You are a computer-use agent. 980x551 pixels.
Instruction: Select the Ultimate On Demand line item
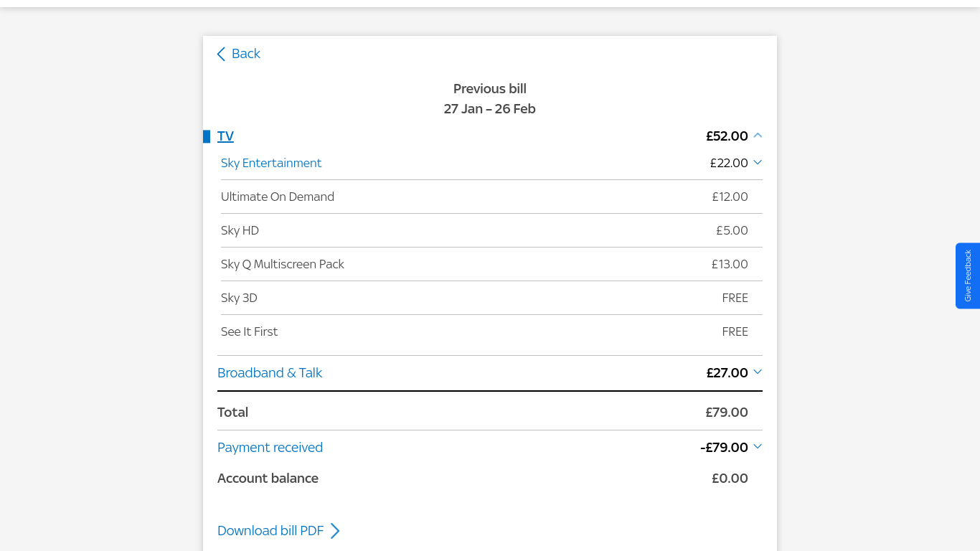pyautogui.click(x=278, y=197)
